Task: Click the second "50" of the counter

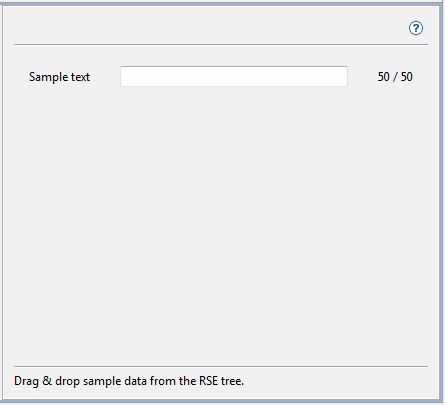Action: point(407,77)
